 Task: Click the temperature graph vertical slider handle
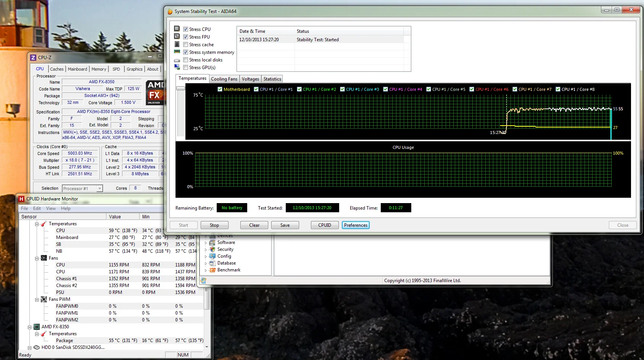[180, 88]
